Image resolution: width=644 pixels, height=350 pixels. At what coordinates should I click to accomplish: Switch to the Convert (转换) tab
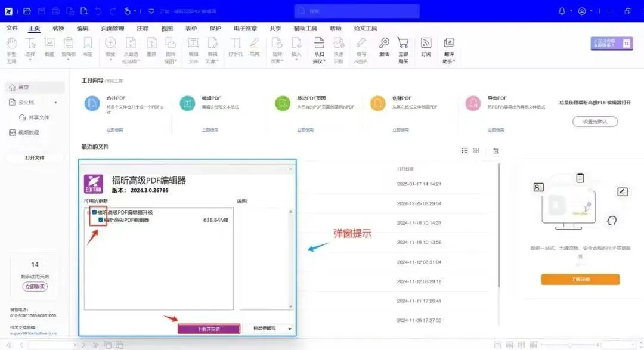click(58, 29)
